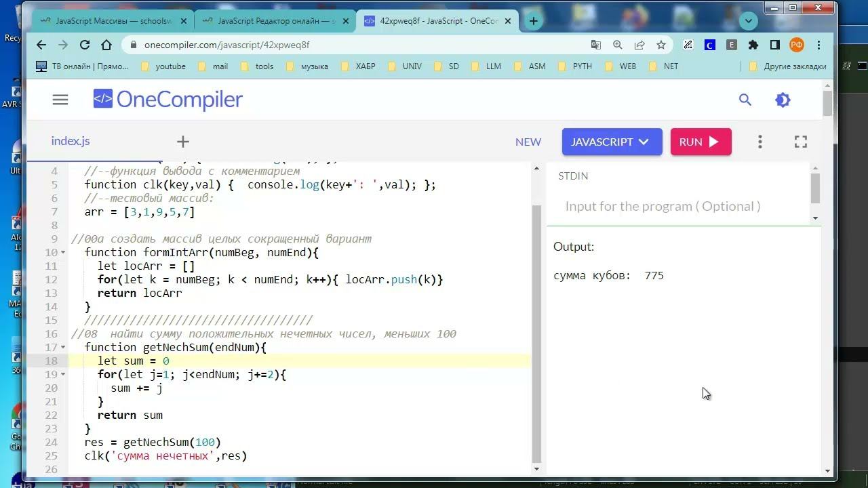Open the WEB bookmark folder
Viewport: 868px width, 488px height.
[x=620, y=66]
